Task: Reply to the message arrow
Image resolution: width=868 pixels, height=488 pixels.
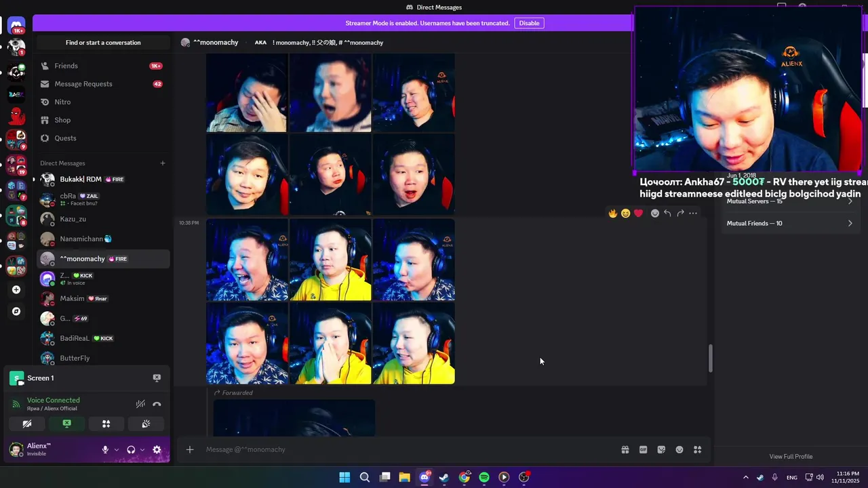Action: pyautogui.click(x=667, y=213)
